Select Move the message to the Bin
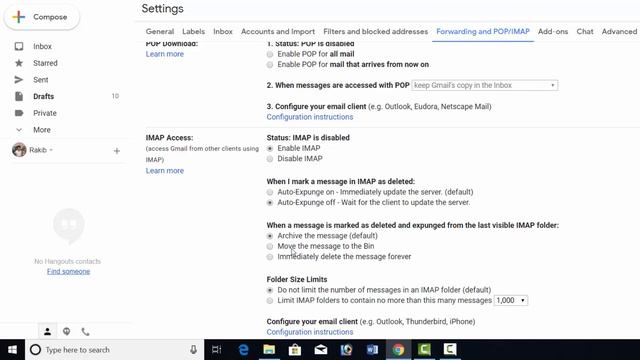This screenshot has height=360, width=640. [270, 247]
